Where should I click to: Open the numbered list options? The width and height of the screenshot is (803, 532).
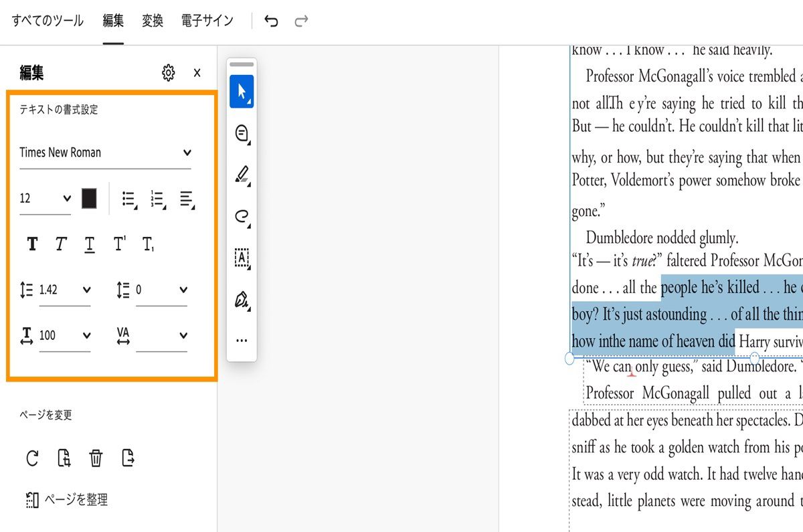click(158, 199)
